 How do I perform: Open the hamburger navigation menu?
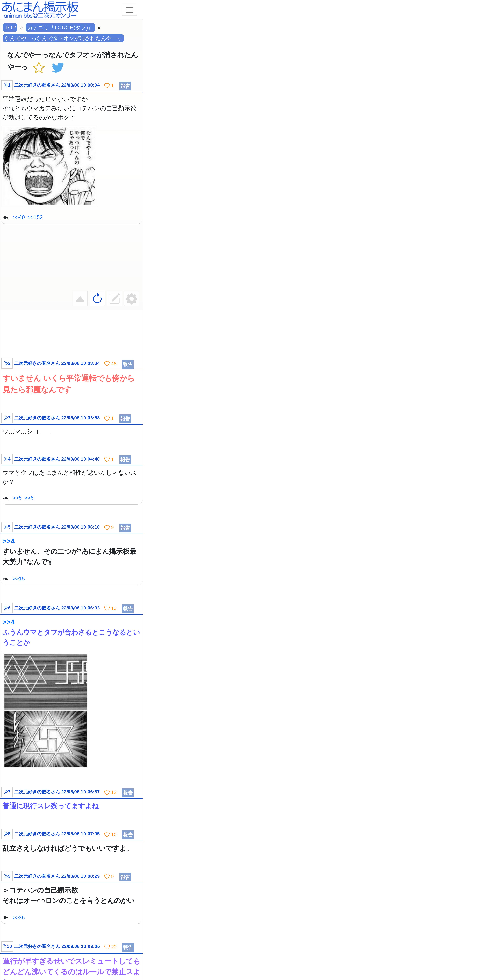129,10
